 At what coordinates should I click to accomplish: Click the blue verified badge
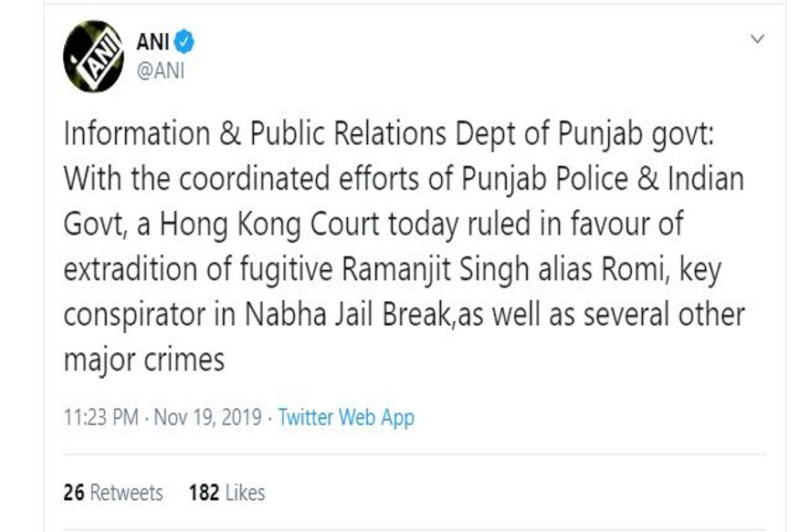click(x=184, y=42)
